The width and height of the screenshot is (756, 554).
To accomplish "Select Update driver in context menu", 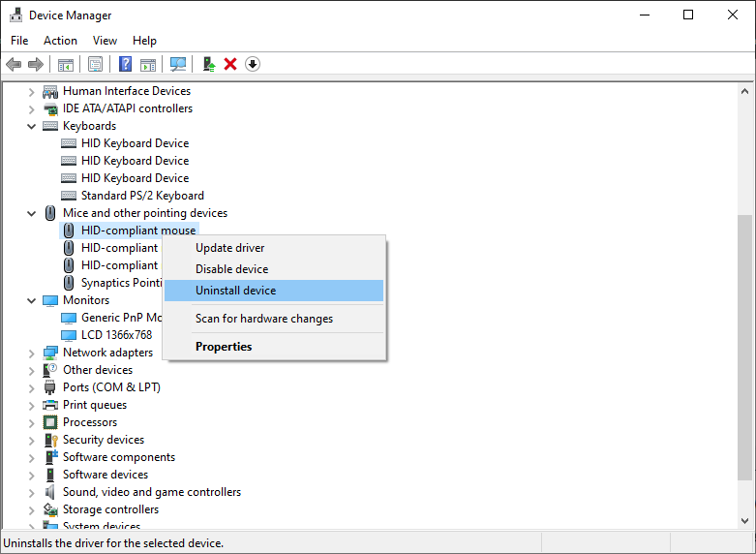I will [x=229, y=248].
